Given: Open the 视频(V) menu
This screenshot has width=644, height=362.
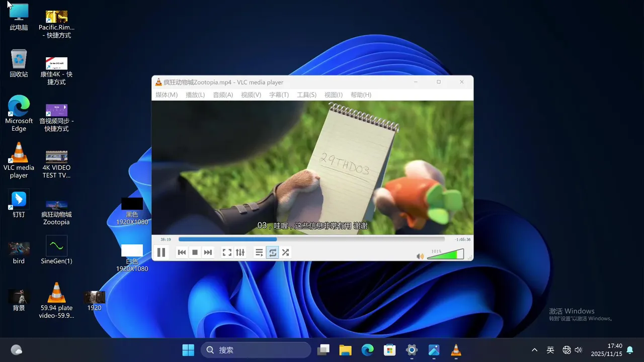Looking at the screenshot, I should click(x=251, y=95).
